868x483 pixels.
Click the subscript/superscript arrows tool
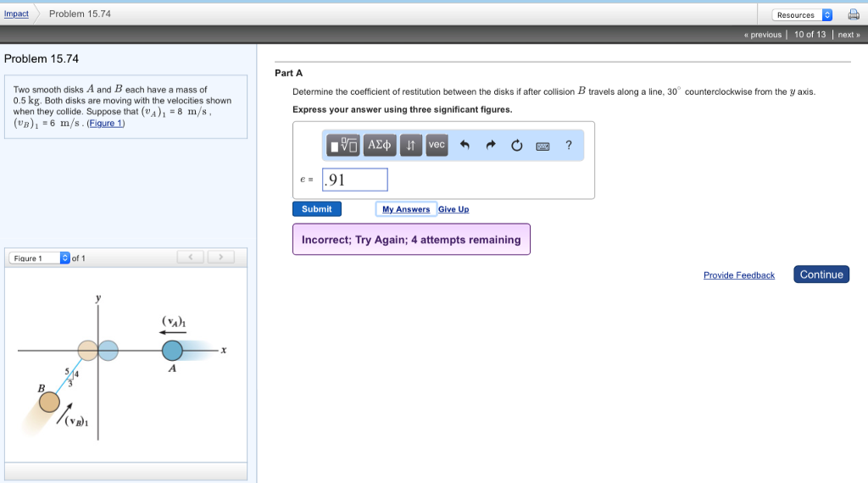(x=410, y=146)
